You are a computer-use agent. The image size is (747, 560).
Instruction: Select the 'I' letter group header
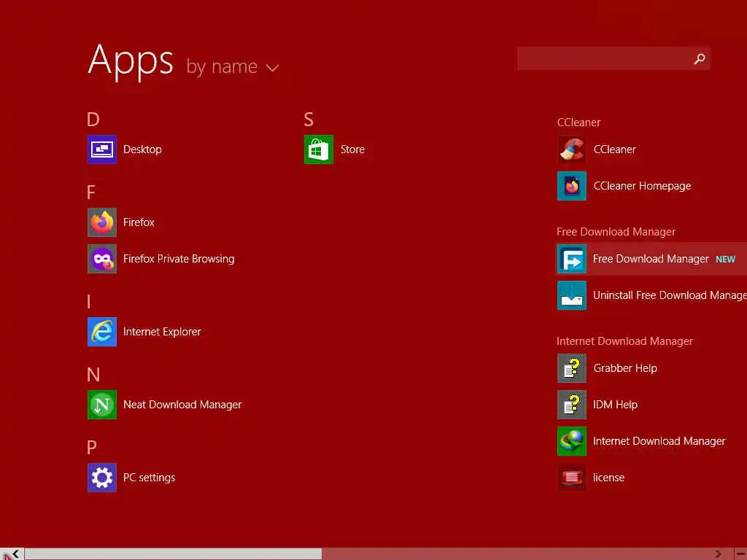[88, 302]
